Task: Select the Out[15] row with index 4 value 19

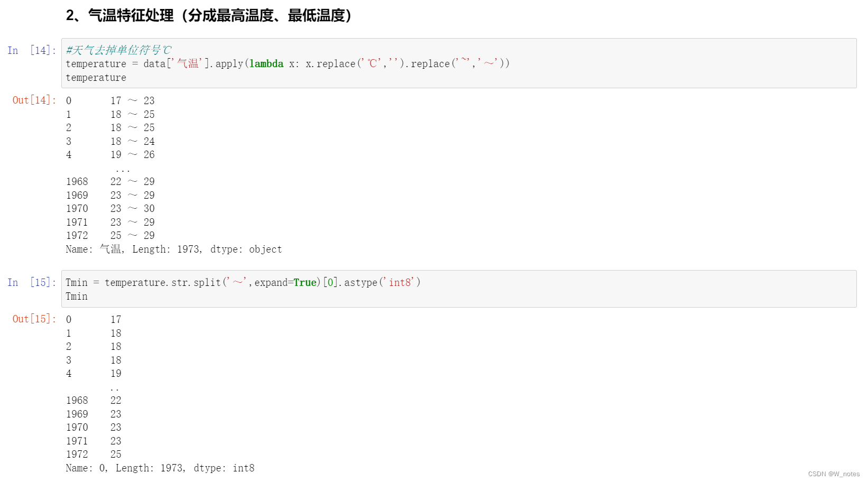Action: [x=94, y=374]
